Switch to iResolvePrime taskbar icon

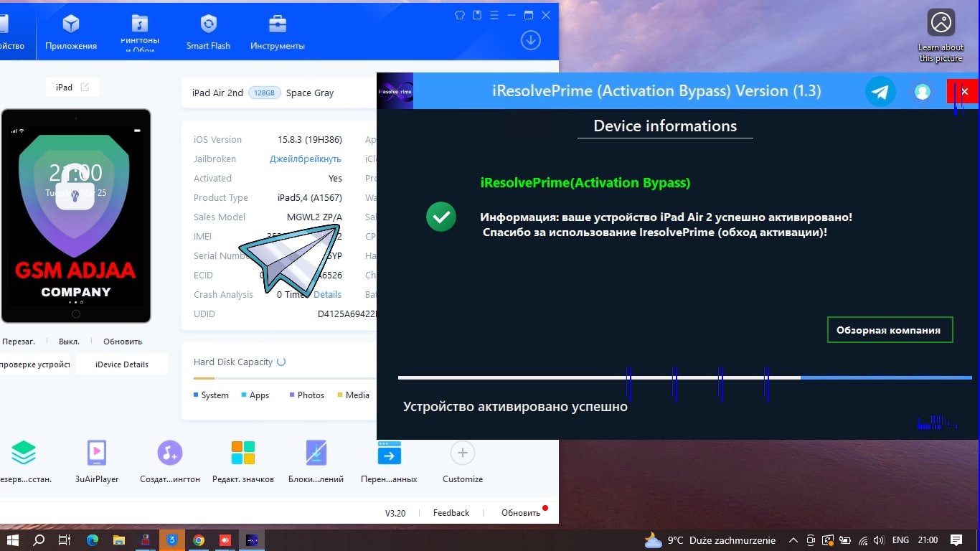(252, 540)
